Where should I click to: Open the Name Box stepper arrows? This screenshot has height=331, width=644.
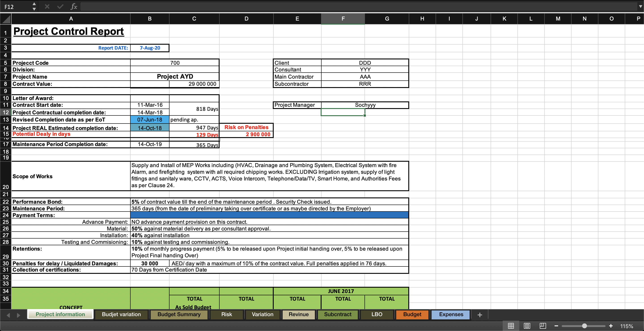click(x=34, y=6)
